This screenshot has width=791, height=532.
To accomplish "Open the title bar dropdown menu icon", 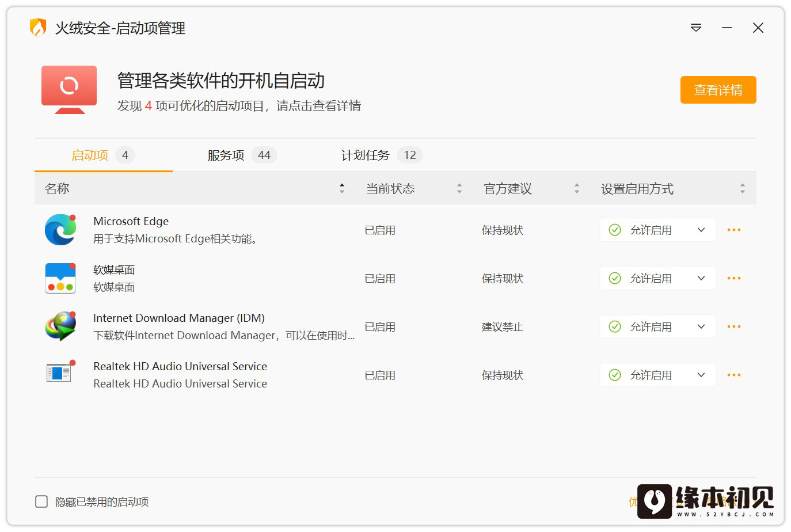I will (696, 28).
